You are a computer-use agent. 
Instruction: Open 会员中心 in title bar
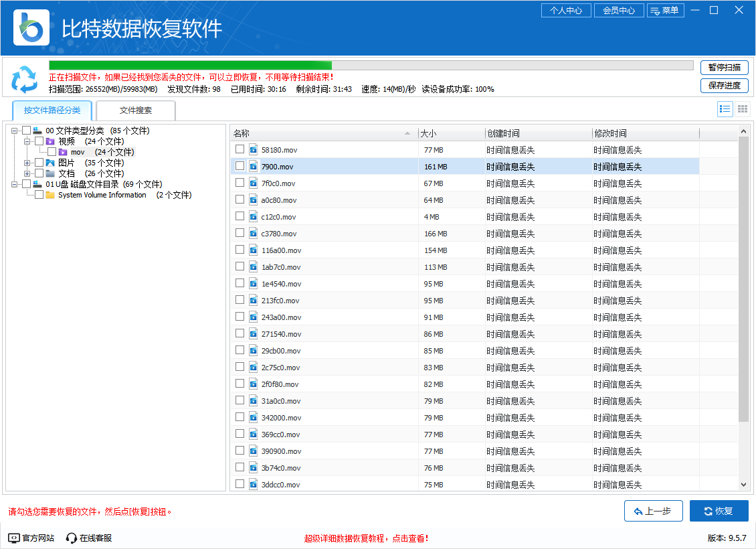tap(619, 10)
